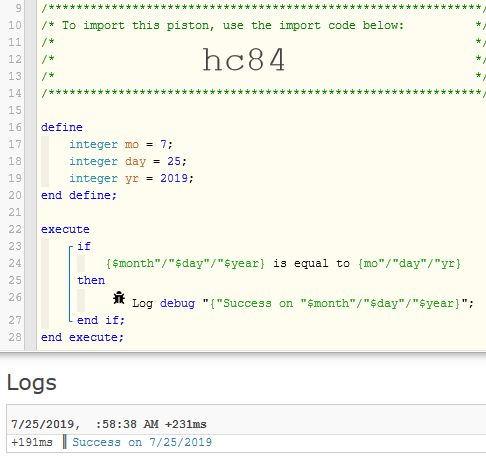Select the integer yr = 2019 variable line

tap(131, 178)
